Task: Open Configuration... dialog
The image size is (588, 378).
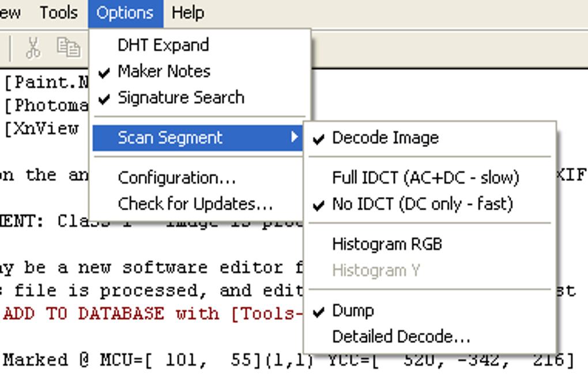Action: [x=176, y=177]
